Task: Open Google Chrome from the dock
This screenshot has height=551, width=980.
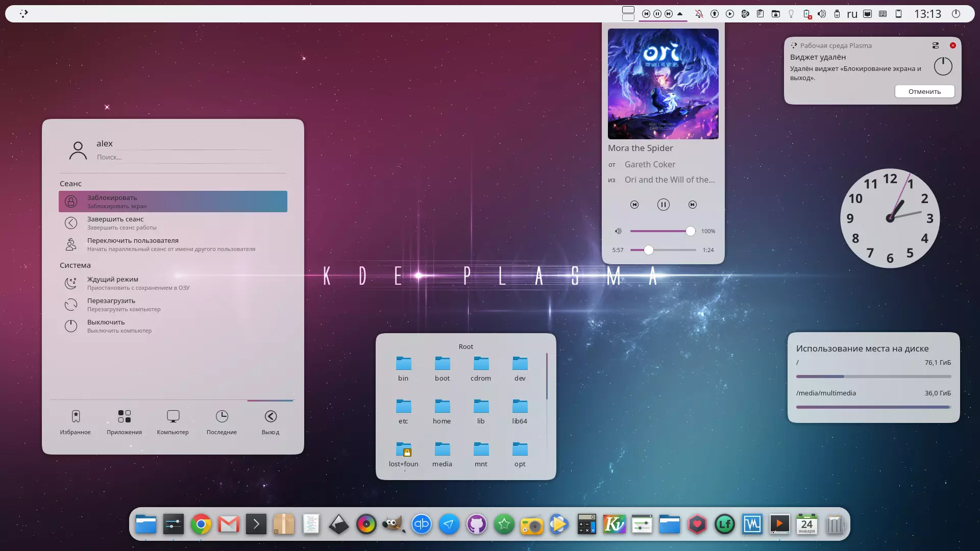Action: (x=201, y=524)
